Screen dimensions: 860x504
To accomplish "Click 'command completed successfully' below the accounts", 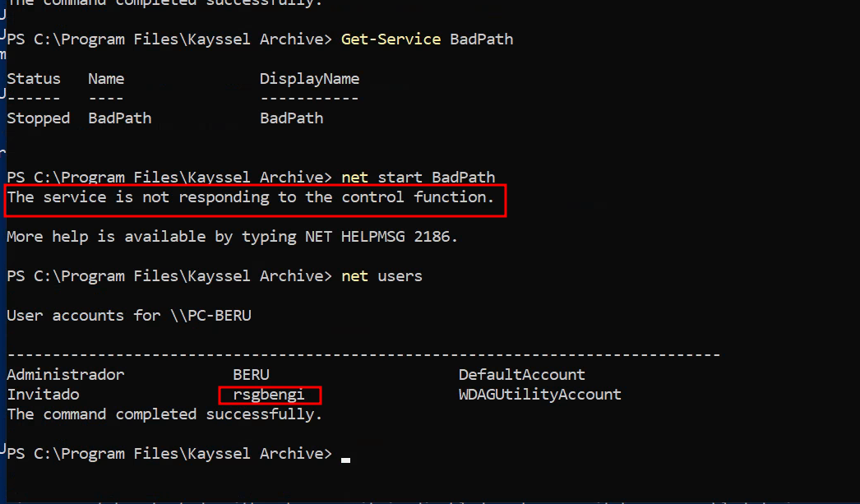I will coord(164,414).
